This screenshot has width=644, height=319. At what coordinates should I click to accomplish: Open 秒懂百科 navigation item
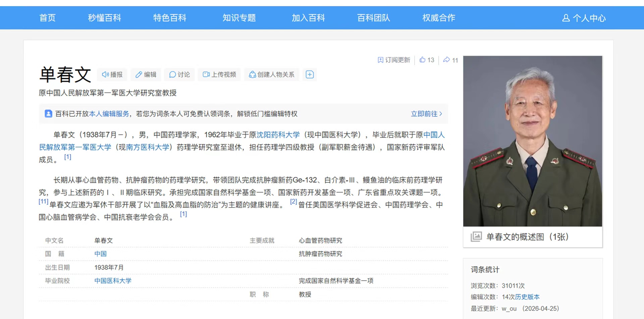[x=104, y=18]
